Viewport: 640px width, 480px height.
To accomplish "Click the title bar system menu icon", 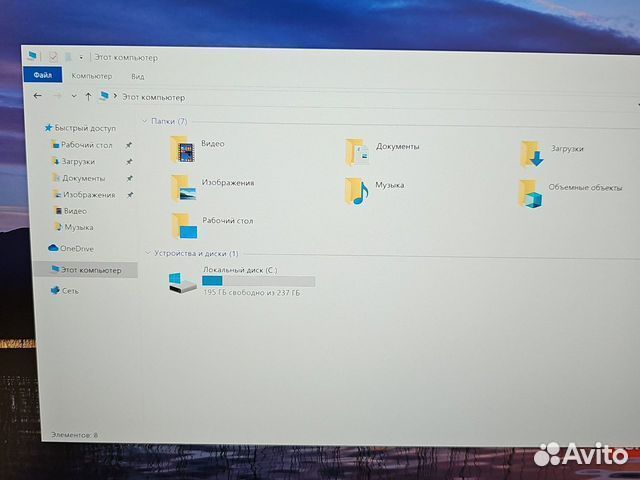I will (32, 56).
